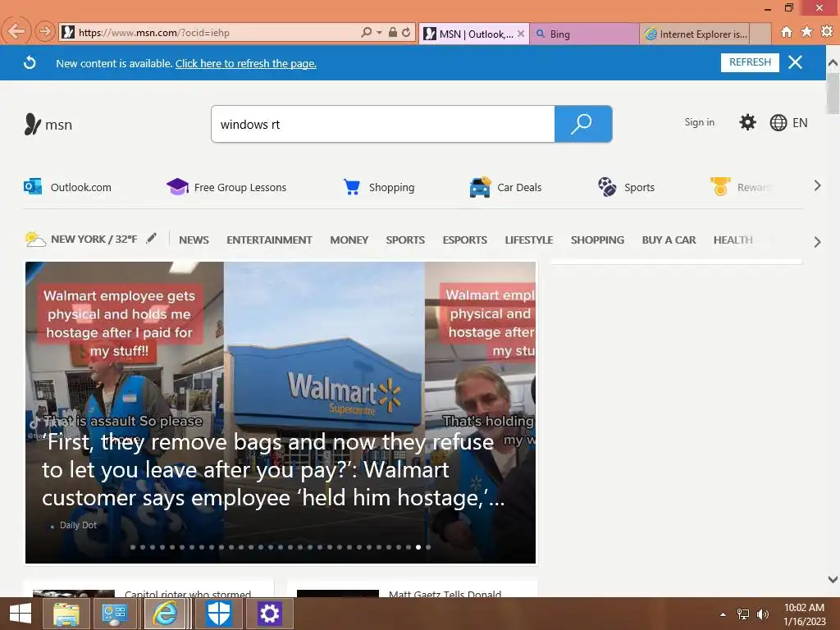Viewport: 840px width, 630px height.
Task: Open the Walmart 'held him hostage' headline story
Action: click(x=273, y=470)
